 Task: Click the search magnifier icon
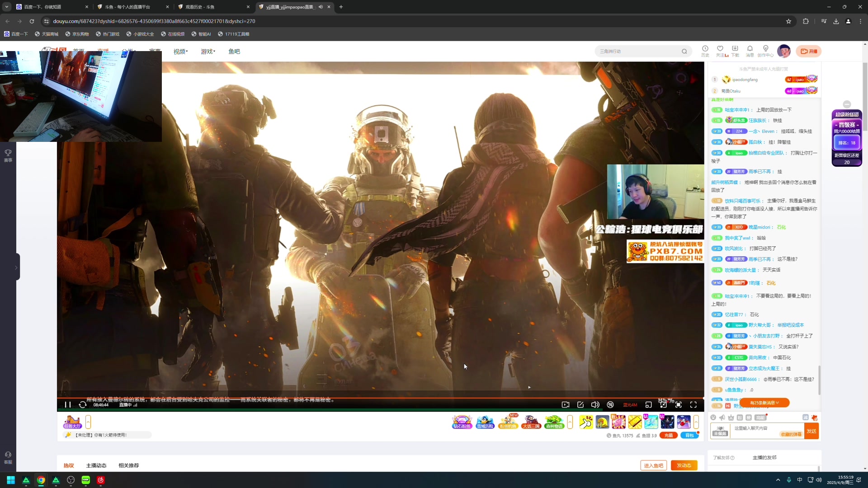684,51
